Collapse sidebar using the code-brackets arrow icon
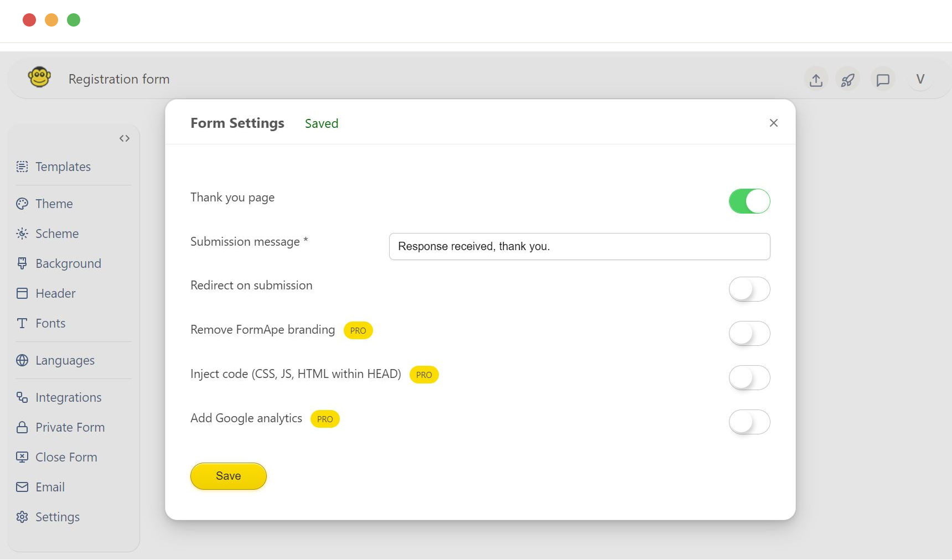Image resolution: width=952 pixels, height=560 pixels. tap(125, 138)
